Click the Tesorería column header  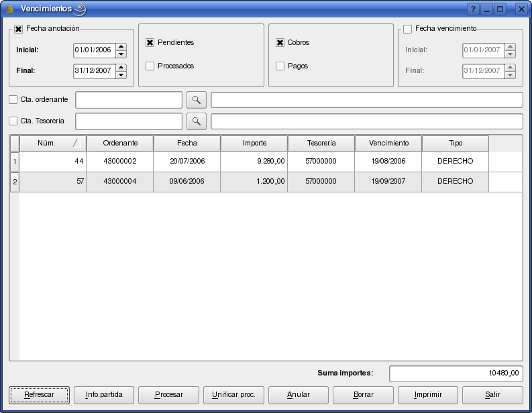click(x=321, y=143)
